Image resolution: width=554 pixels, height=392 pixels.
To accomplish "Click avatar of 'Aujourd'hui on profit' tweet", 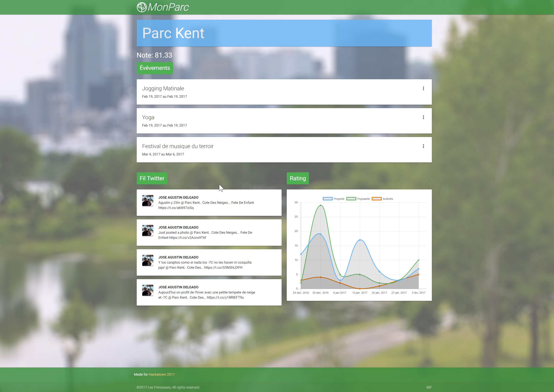I will click(148, 290).
